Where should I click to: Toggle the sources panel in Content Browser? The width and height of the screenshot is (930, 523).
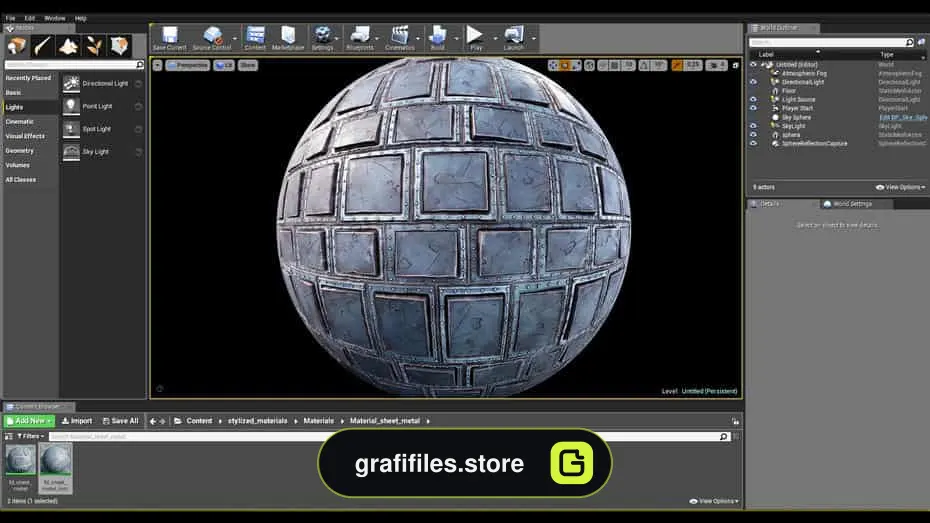[x=9, y=436]
